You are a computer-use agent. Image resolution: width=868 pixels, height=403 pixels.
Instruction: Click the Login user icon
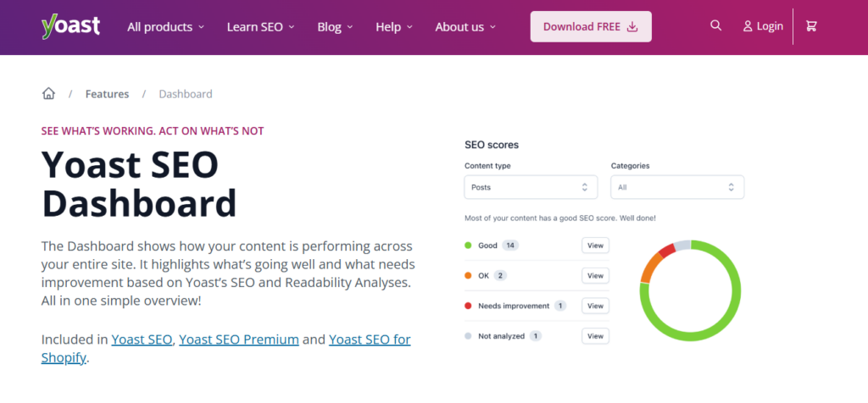coord(748,26)
